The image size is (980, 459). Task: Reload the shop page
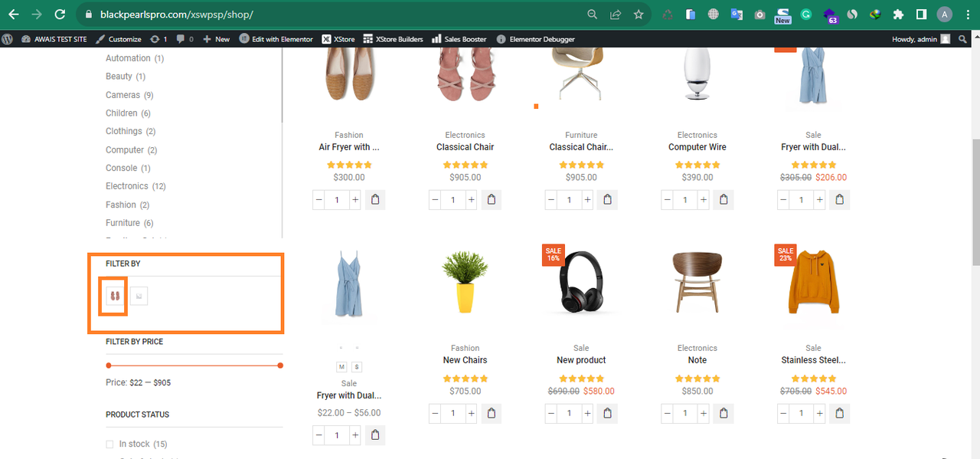[x=60, y=15]
